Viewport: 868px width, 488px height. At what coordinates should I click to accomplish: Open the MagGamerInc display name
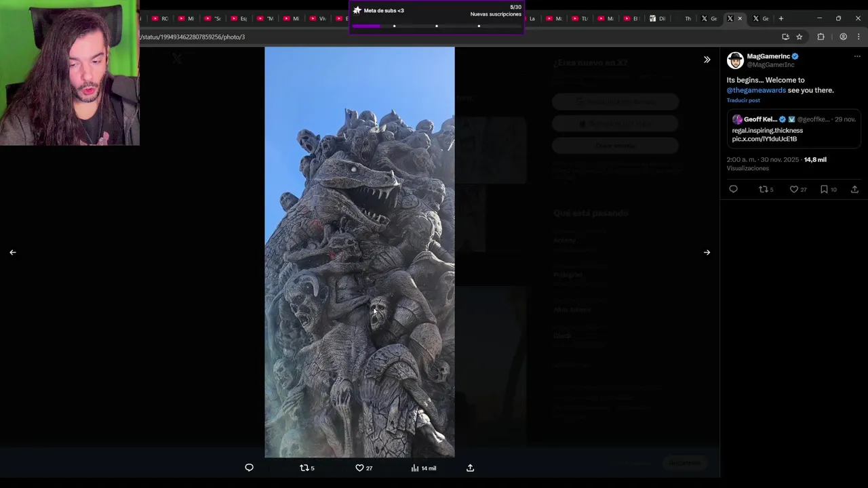768,56
